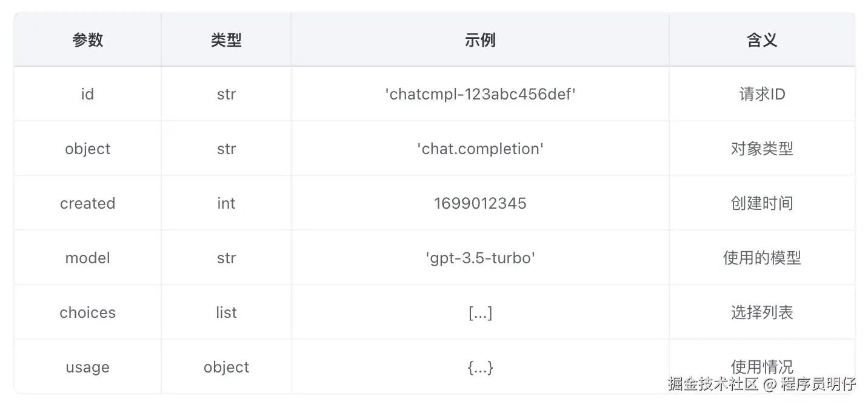Click the 请求ID meaning cell

pyautogui.click(x=762, y=94)
